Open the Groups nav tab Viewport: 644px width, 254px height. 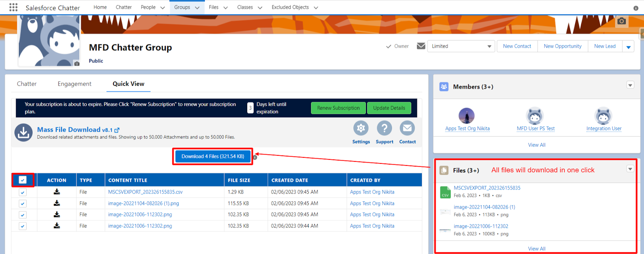tap(182, 7)
